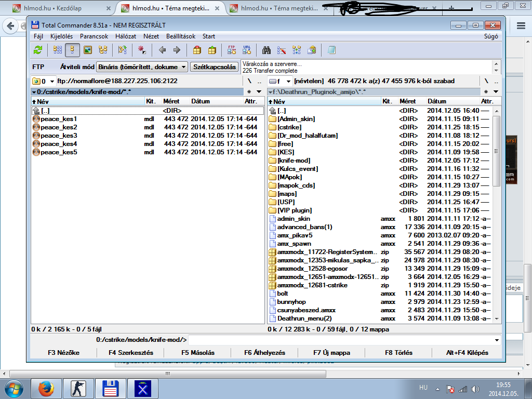This screenshot has width=532, height=399.
Task: Click the F3 Nézőke button
Action: [63, 353]
